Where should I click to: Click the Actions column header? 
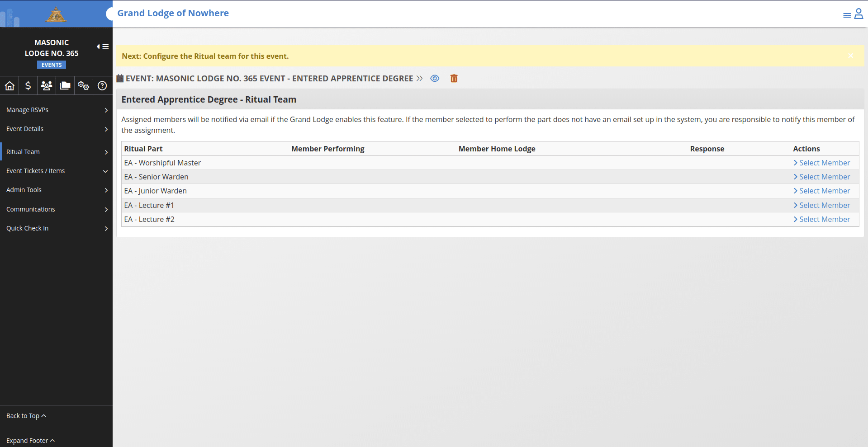806,149
